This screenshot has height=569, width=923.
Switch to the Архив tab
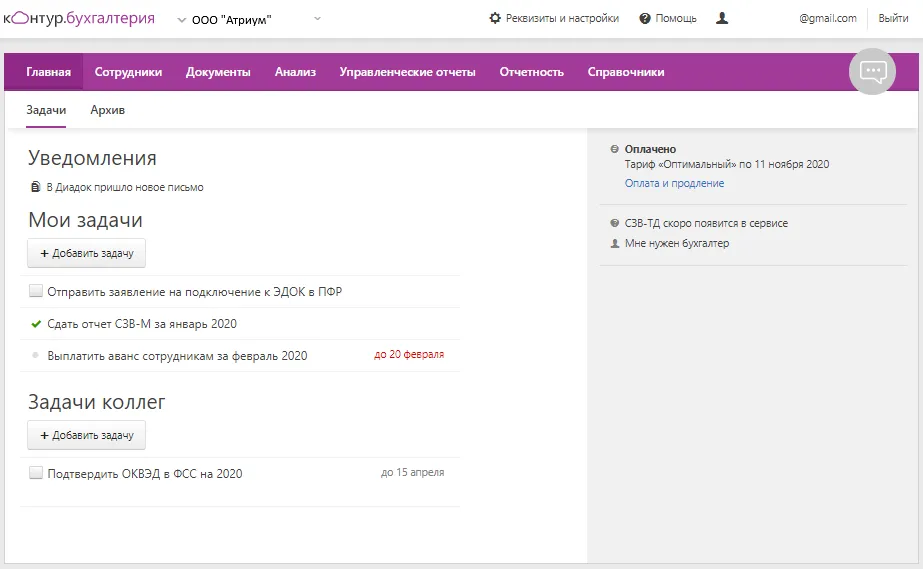coord(108,110)
